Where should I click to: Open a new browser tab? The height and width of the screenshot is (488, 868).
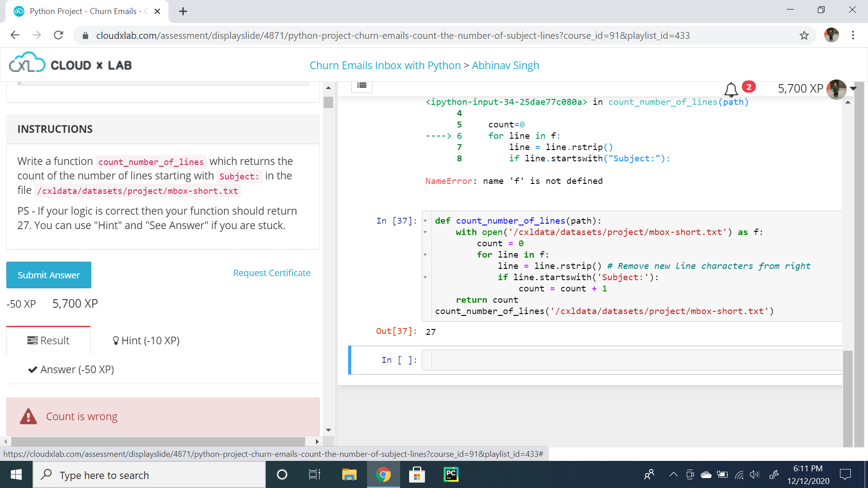tap(183, 11)
